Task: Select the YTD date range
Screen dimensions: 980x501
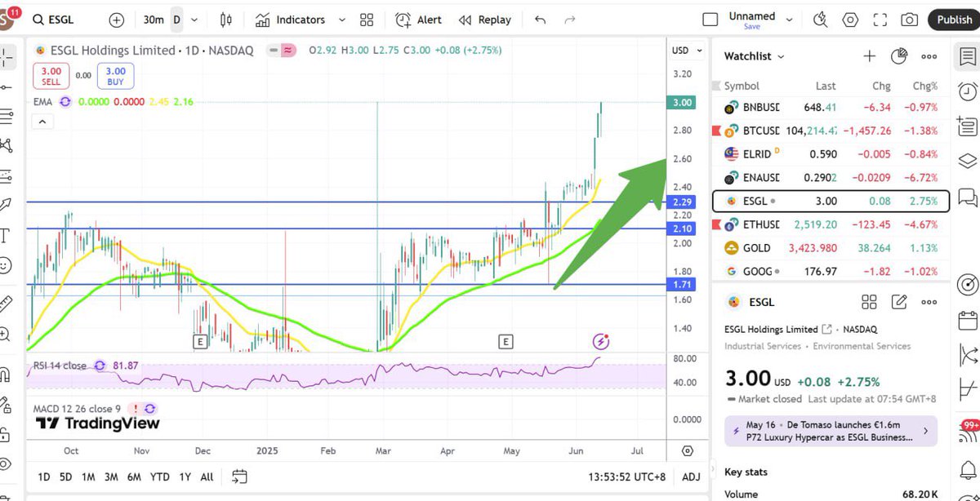Action: 160,477
